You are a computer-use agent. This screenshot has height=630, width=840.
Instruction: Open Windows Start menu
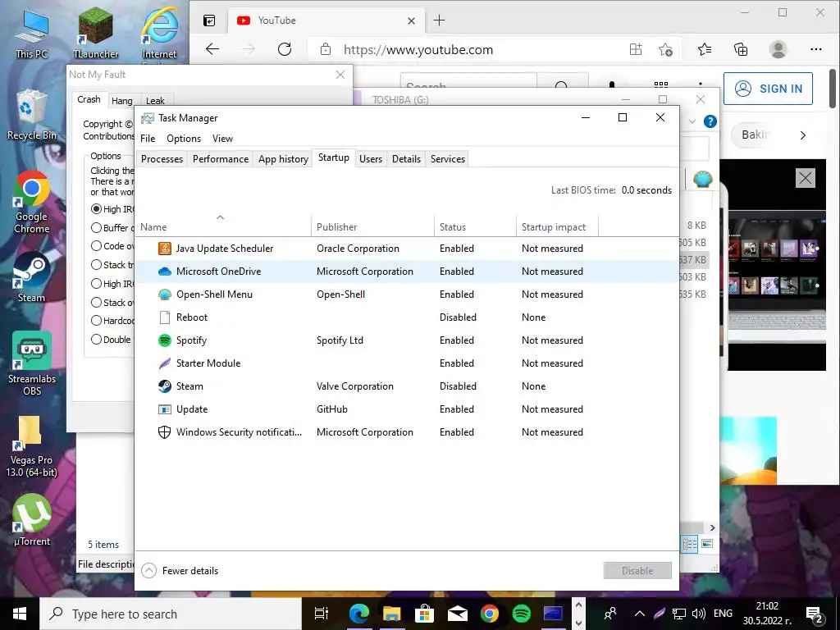(20, 614)
